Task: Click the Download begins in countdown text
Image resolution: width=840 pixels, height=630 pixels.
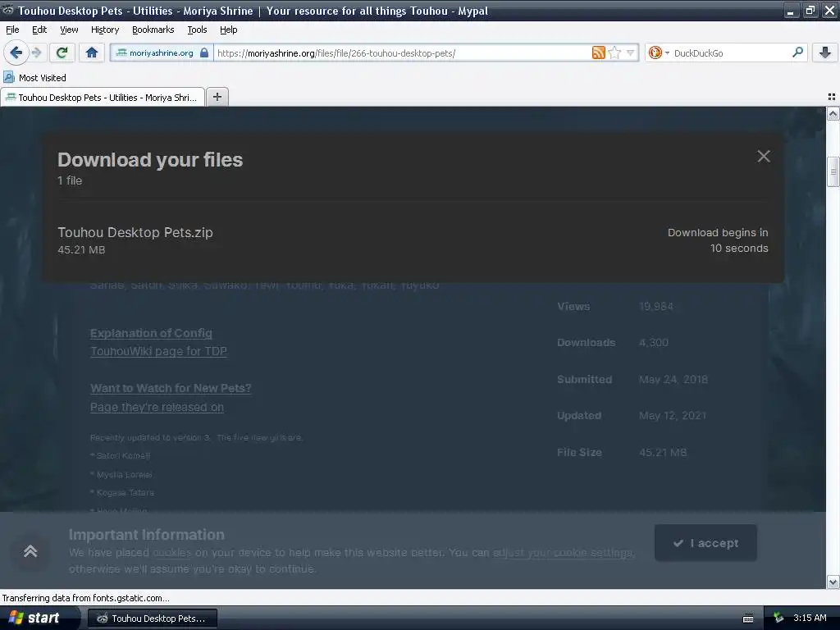Action: (718, 240)
